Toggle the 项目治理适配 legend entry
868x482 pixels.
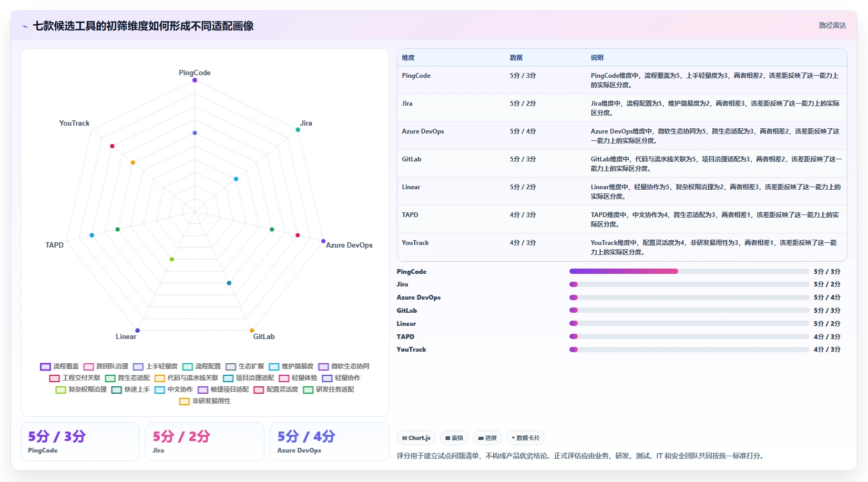tap(248, 378)
